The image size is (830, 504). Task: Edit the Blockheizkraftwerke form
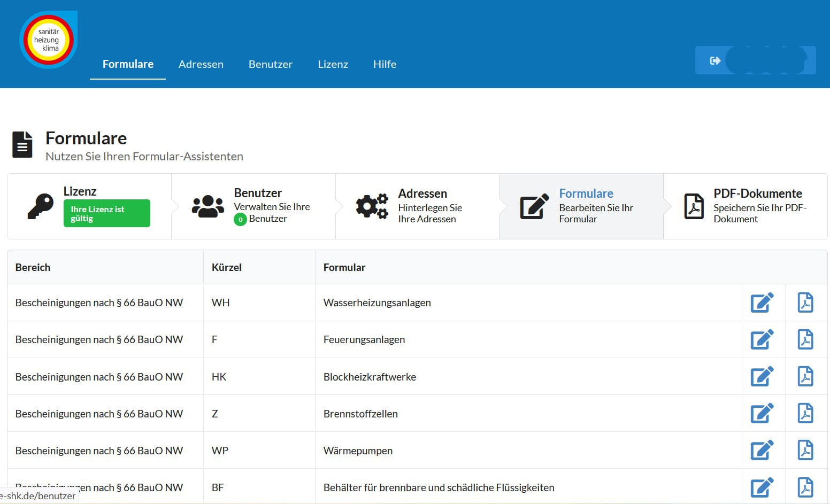(x=762, y=376)
